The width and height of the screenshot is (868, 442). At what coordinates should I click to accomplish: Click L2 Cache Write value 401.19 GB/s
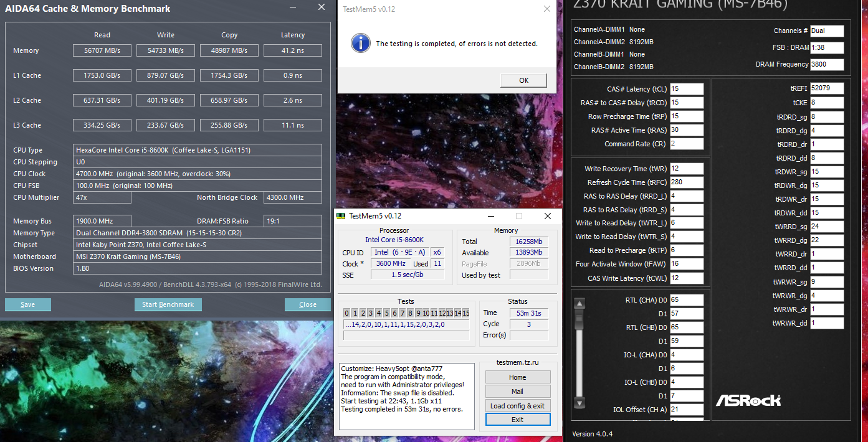click(x=166, y=100)
